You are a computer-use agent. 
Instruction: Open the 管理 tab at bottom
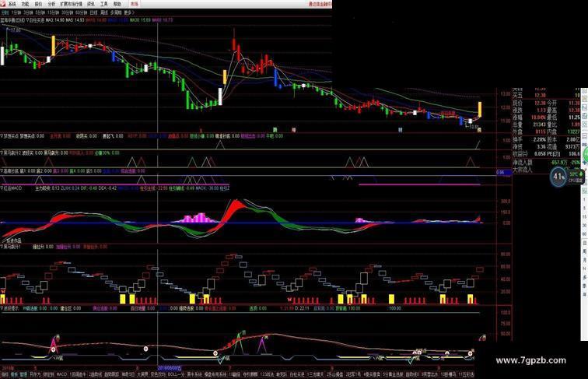(23, 374)
